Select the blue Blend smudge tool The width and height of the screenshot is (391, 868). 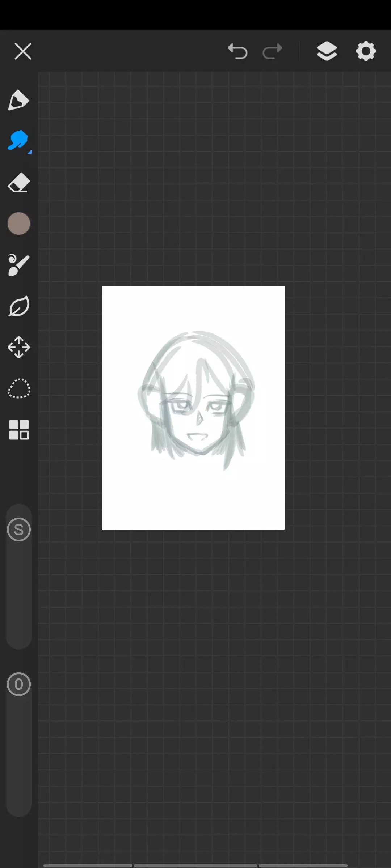[x=18, y=140]
